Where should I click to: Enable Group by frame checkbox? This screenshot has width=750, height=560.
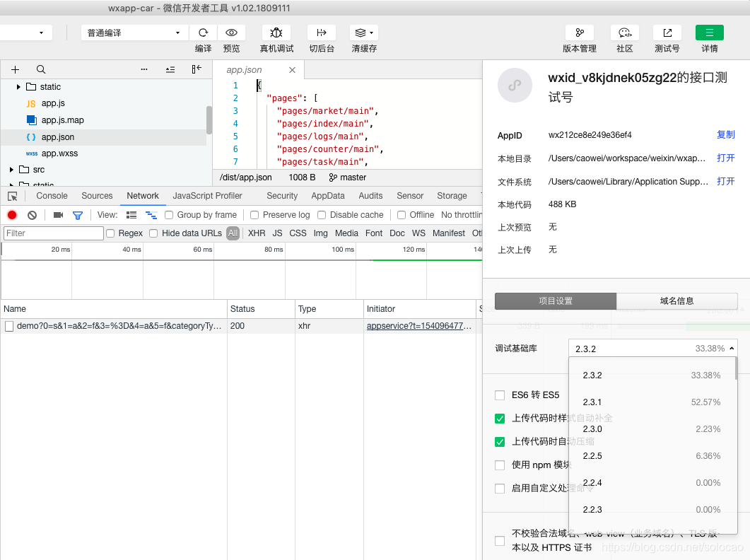(x=169, y=215)
